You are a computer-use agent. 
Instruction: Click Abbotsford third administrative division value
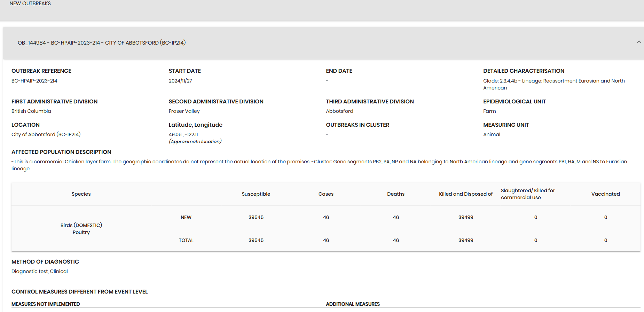point(339,111)
